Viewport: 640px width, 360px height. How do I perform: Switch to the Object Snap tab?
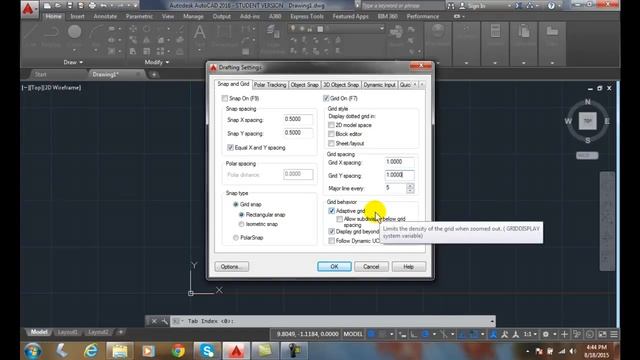click(304, 85)
